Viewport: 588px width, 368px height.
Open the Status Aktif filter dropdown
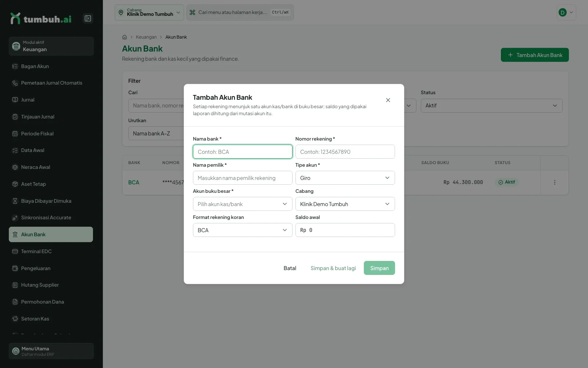tap(491, 106)
